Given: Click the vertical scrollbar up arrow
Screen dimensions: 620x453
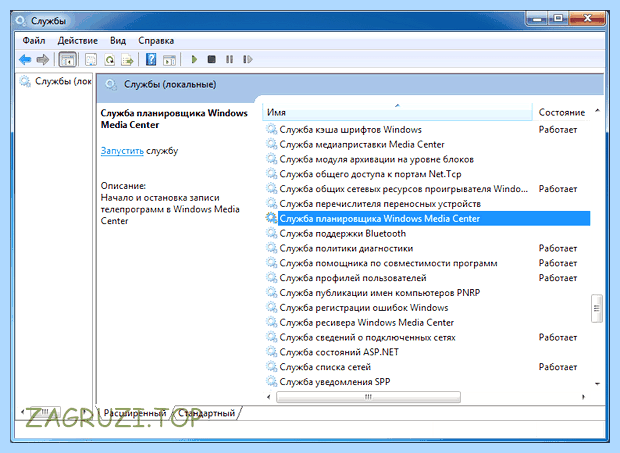Looking at the screenshot, I should (597, 111).
